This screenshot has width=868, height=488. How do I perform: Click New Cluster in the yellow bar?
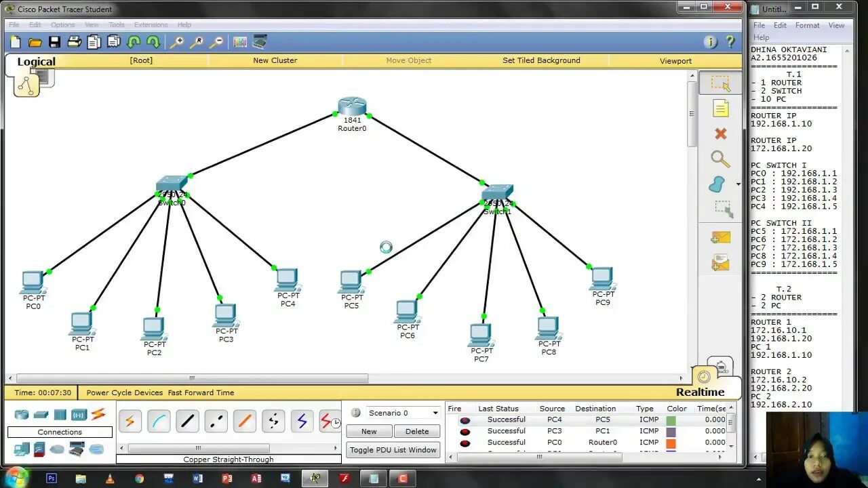pyautogui.click(x=275, y=60)
